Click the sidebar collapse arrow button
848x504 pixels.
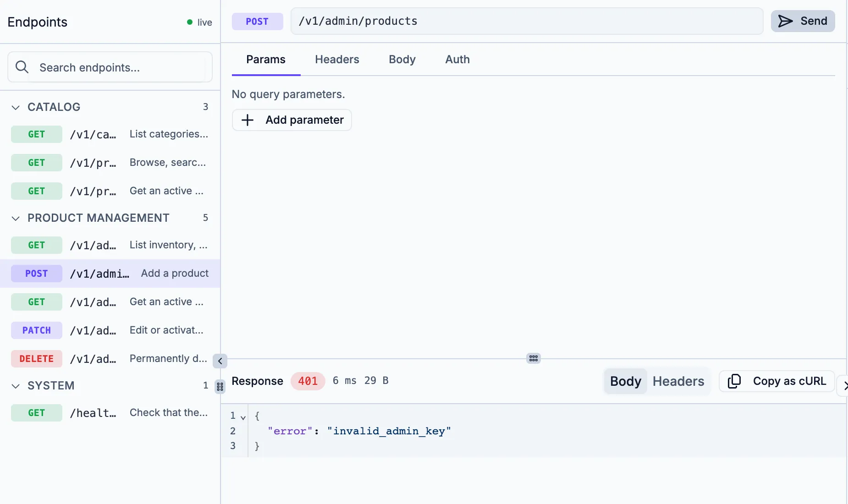[x=220, y=361]
